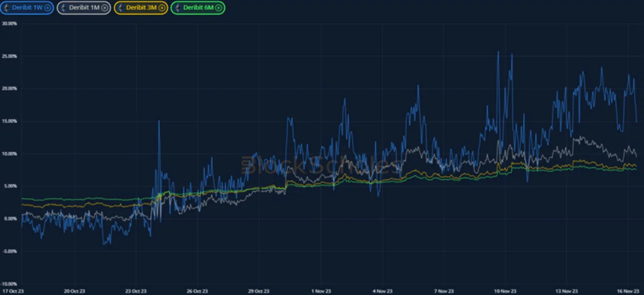Click the 4 Nov 23 date label
Viewport: 644px width, 295px height.
pyautogui.click(x=382, y=291)
